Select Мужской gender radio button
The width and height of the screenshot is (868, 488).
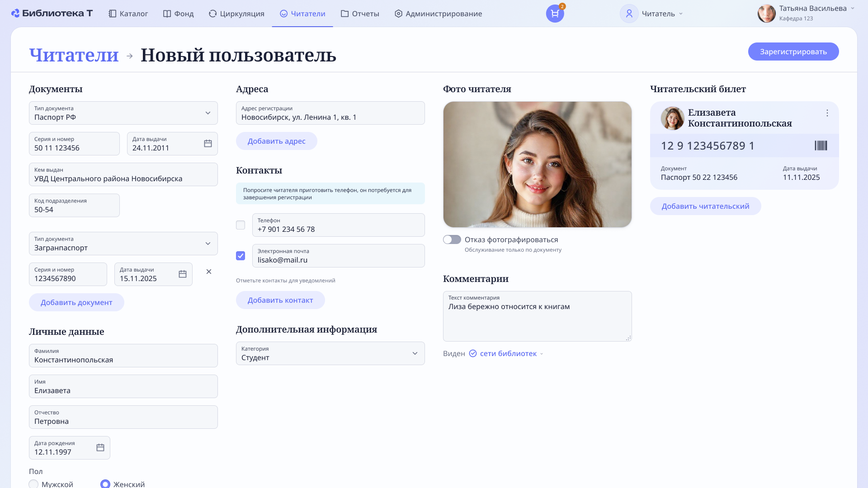click(x=33, y=484)
